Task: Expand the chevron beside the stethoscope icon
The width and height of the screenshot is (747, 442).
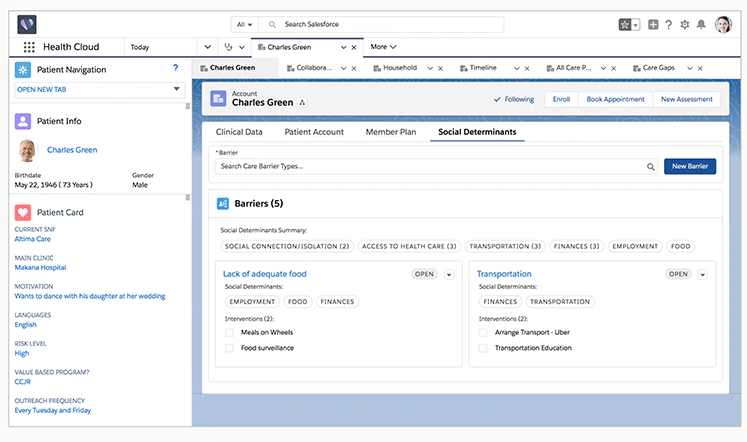Action: coord(242,47)
